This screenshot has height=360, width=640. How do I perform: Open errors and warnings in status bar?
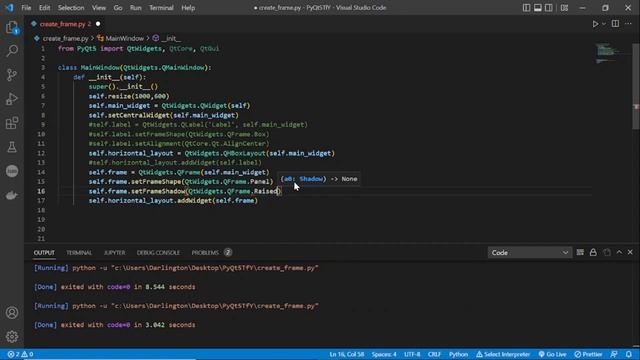[20, 354]
